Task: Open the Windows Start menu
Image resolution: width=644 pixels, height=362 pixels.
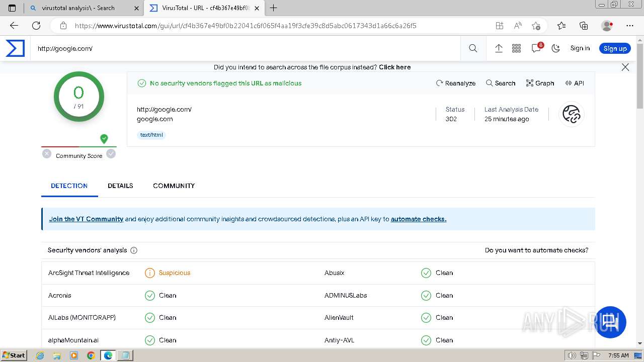Action: pos(14,355)
